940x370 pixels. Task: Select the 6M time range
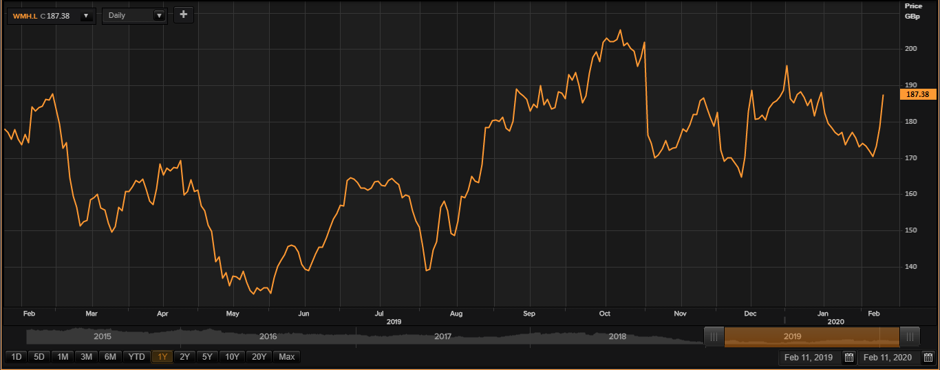pos(110,357)
